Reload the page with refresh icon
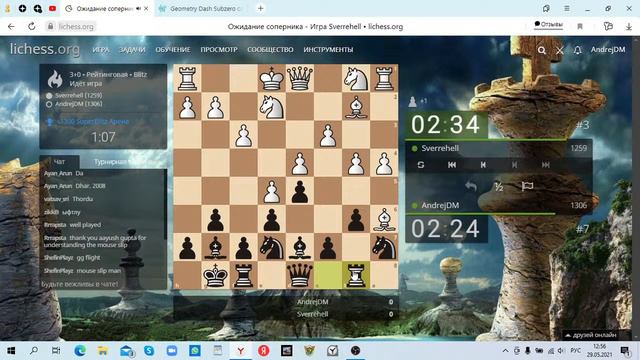The image size is (640, 360). [x=31, y=27]
